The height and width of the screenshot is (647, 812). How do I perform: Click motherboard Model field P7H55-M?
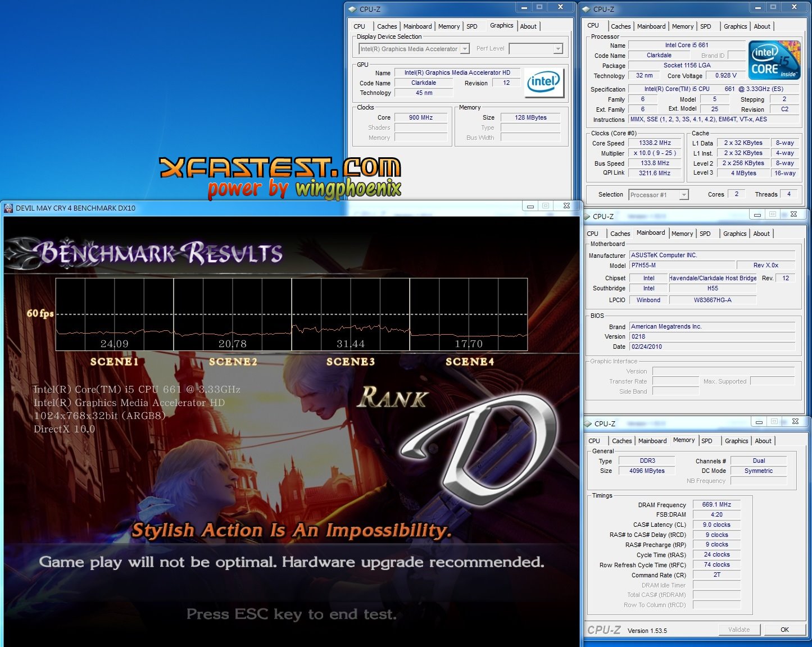[x=681, y=265]
